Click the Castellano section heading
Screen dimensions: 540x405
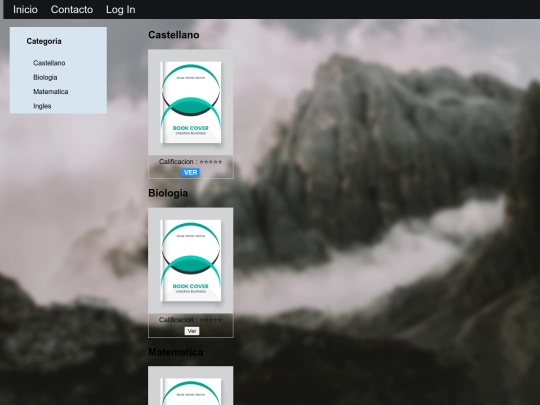pyautogui.click(x=174, y=35)
